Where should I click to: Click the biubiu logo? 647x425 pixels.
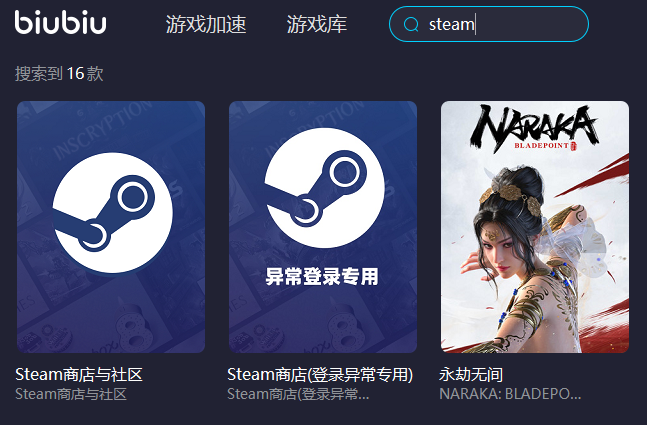pos(60,22)
